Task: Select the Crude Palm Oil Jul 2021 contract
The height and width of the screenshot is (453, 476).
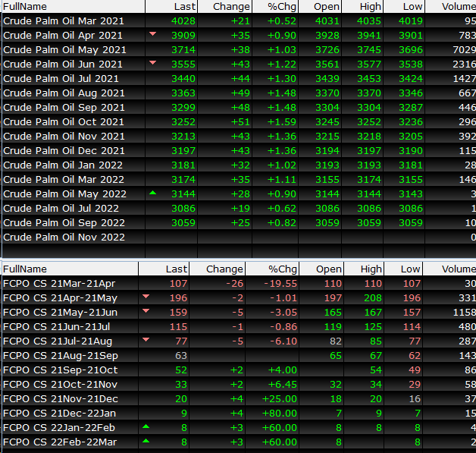Action: tap(61, 79)
